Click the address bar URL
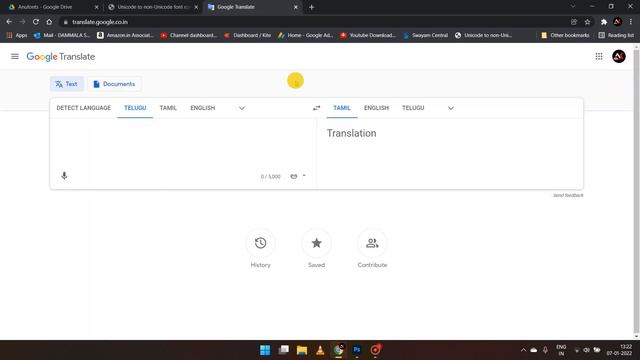The height and width of the screenshot is (360, 640). click(100, 22)
